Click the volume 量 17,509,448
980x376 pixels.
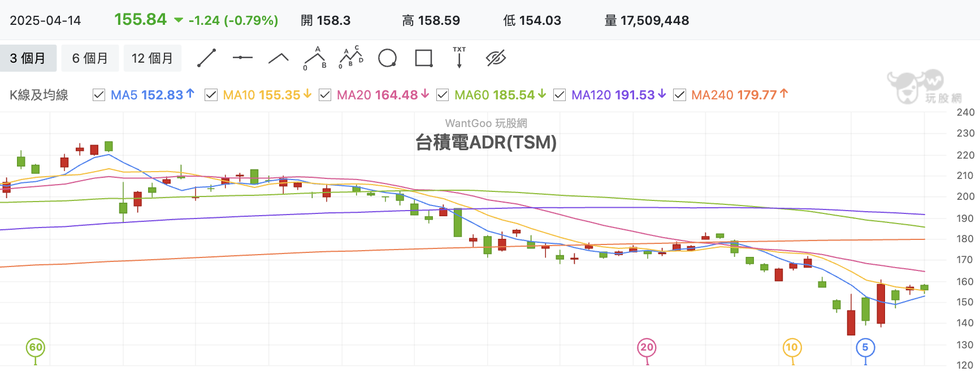(647, 20)
